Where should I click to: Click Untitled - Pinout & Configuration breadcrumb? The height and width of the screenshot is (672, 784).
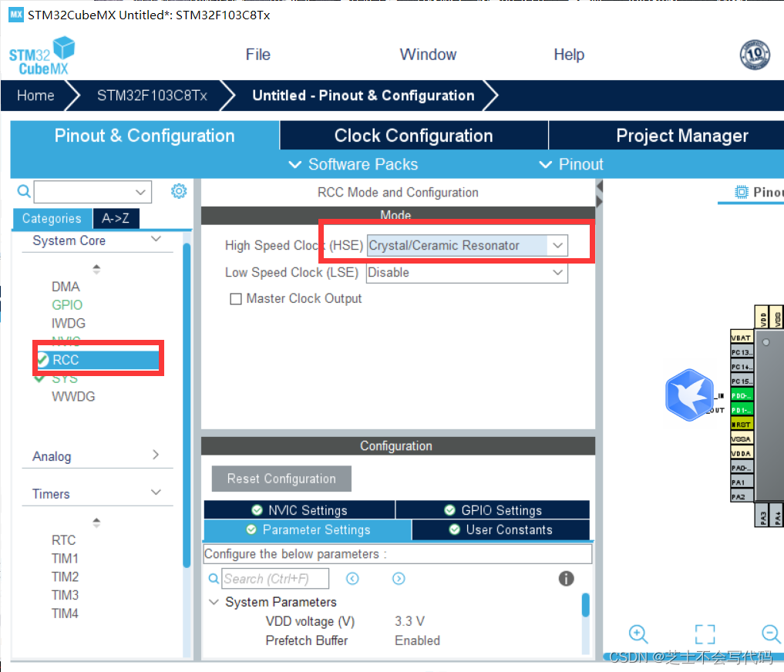(364, 96)
